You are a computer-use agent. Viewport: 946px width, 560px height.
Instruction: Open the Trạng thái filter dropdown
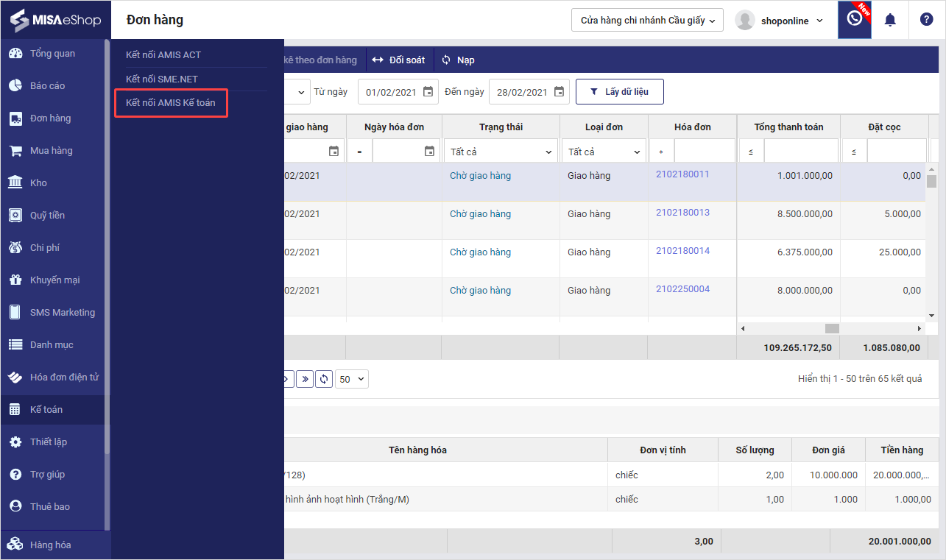point(501,152)
